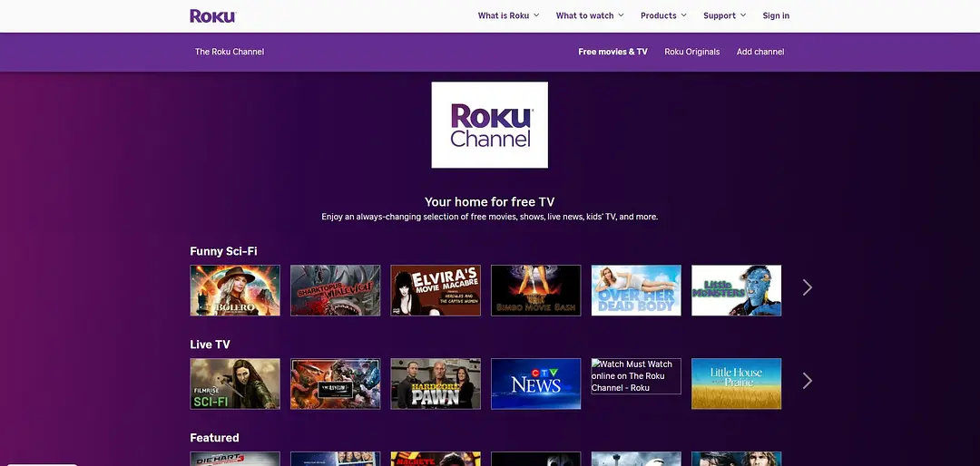Select the Little House on the Prairie thumbnail

(736, 383)
